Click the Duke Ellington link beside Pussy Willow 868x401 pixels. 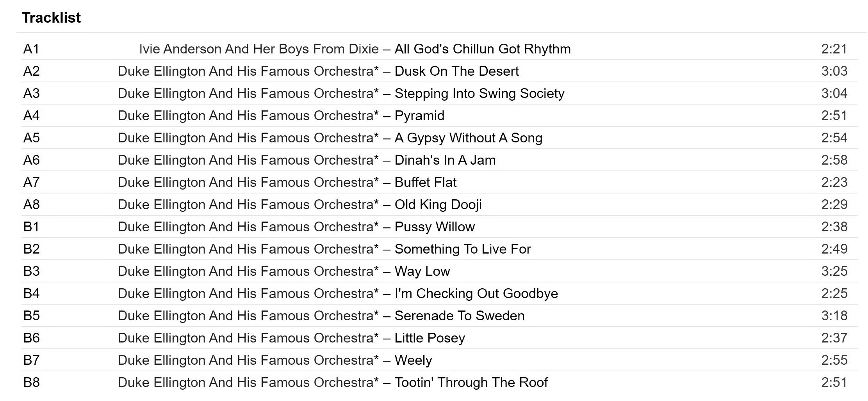(248, 227)
